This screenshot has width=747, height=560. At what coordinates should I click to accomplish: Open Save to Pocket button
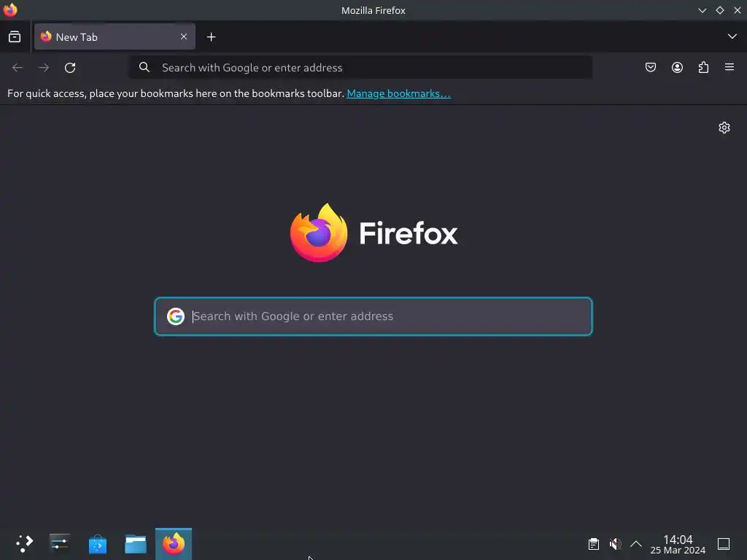point(650,68)
